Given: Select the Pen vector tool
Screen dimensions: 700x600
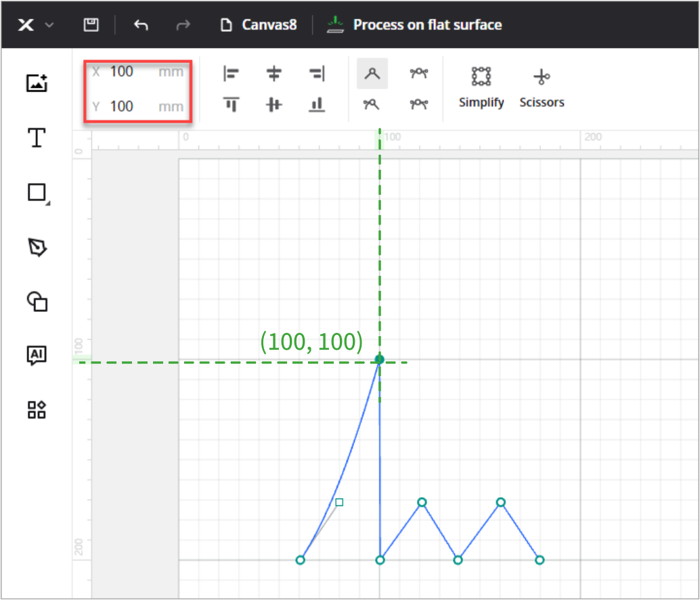Looking at the screenshot, I should (37, 248).
